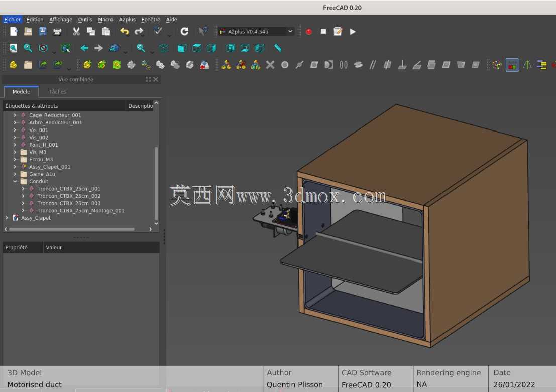556x392 pixels.
Task: Add a part with the yellow plus-part icon
Action: coord(87,65)
